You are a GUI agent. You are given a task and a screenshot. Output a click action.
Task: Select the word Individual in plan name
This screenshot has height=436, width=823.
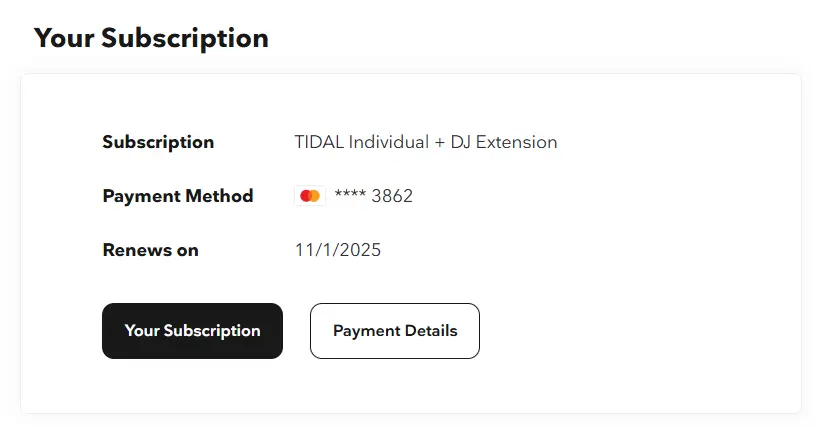click(389, 142)
